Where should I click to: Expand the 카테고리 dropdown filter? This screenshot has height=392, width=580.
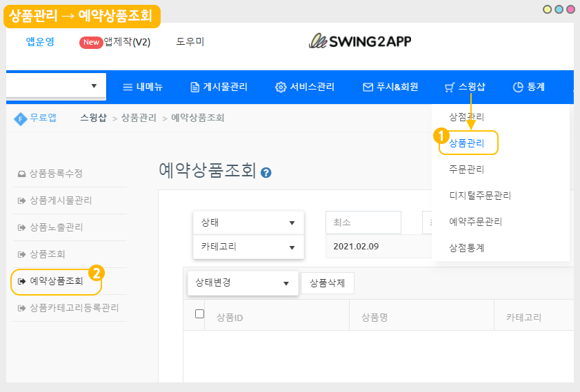[x=248, y=247]
